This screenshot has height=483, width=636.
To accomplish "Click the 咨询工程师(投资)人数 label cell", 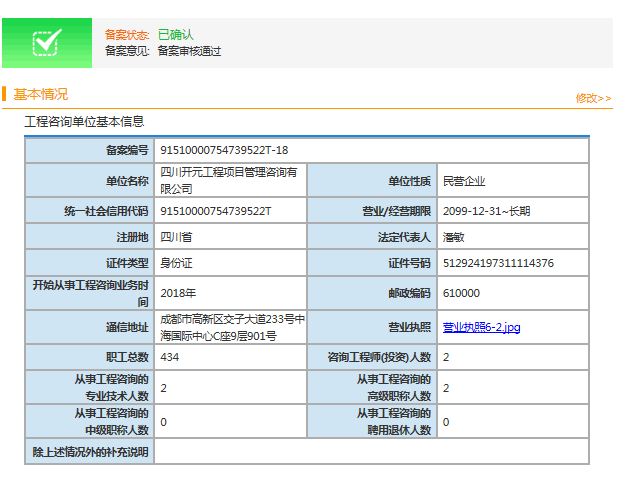I will point(372,357).
